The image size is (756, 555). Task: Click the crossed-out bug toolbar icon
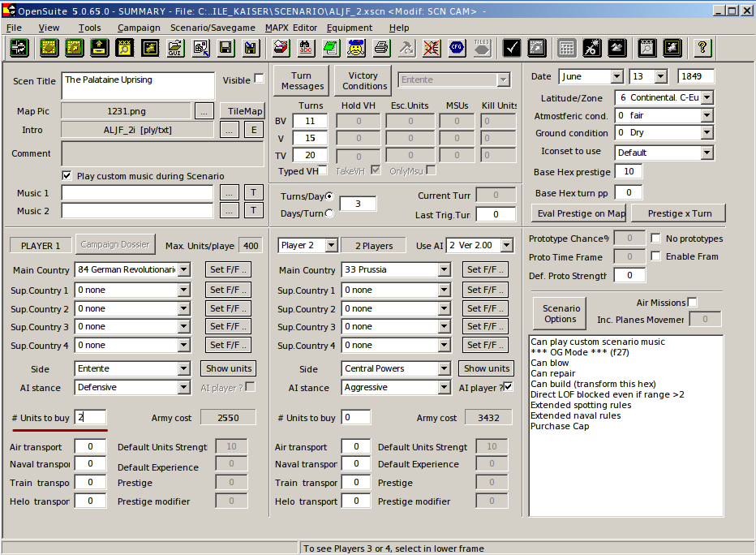431,48
